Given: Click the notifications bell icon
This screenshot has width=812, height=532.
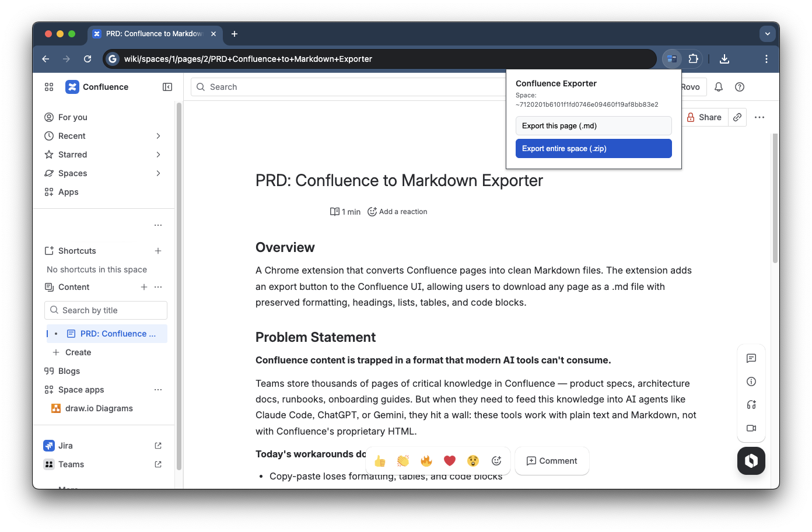Looking at the screenshot, I should click(718, 87).
